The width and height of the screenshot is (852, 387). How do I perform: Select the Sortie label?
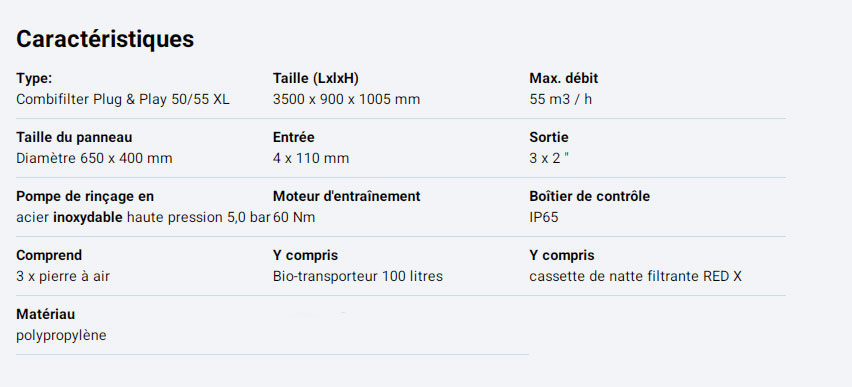click(x=549, y=138)
